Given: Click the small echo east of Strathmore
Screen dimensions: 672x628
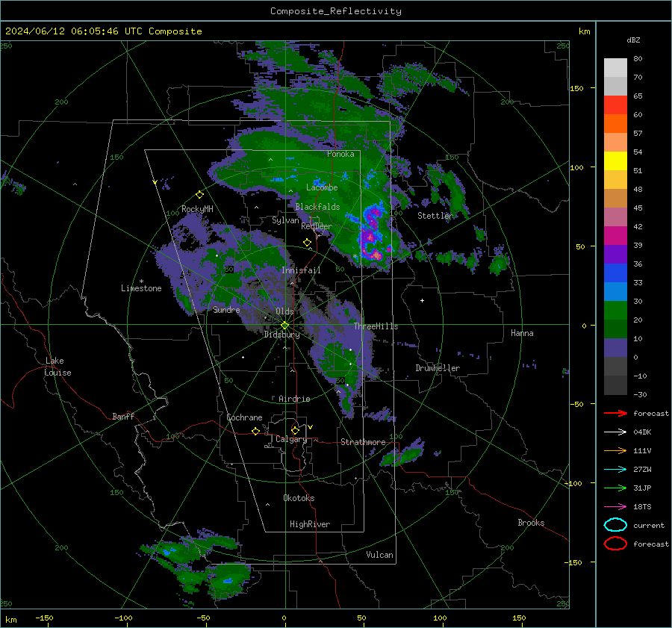Looking at the screenshot, I should coord(402,453).
